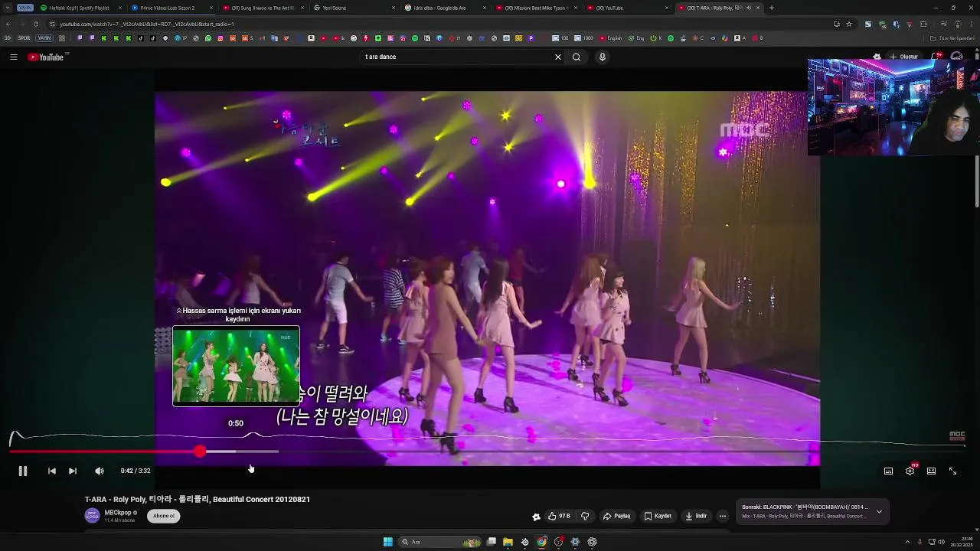Open the English bookmark
980x551 pixels.
pos(610,38)
